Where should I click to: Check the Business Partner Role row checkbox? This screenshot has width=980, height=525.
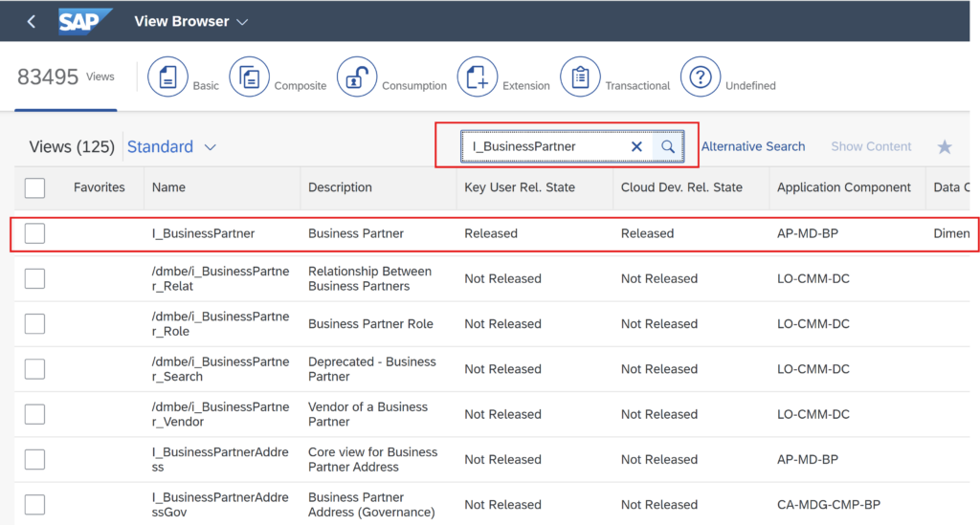(x=35, y=324)
